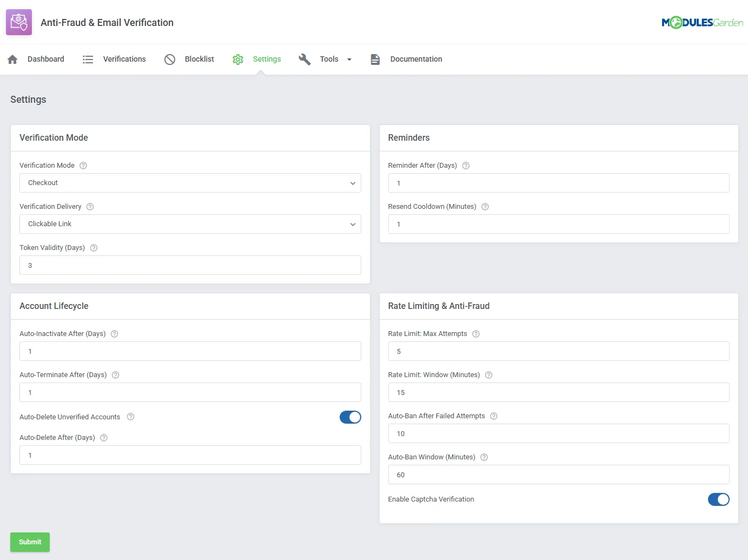This screenshot has width=748, height=560.
Task: Open the Verification Delivery dropdown showing Clickable Link
Action: pyautogui.click(x=190, y=224)
